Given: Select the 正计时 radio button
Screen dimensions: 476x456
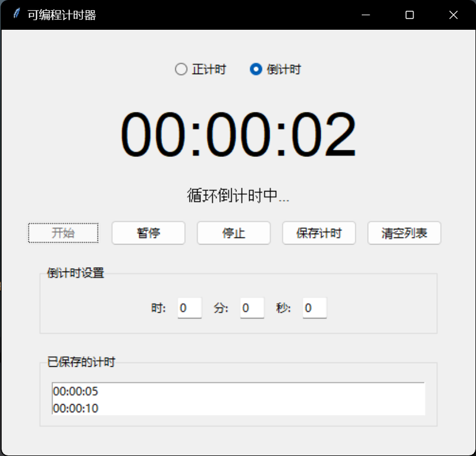Looking at the screenshot, I should tap(201, 69).
